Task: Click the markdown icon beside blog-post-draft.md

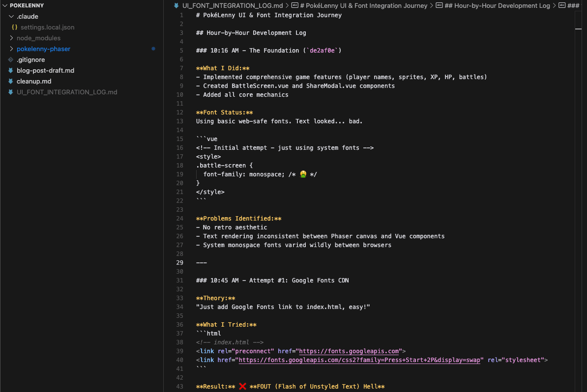Action: coord(10,70)
